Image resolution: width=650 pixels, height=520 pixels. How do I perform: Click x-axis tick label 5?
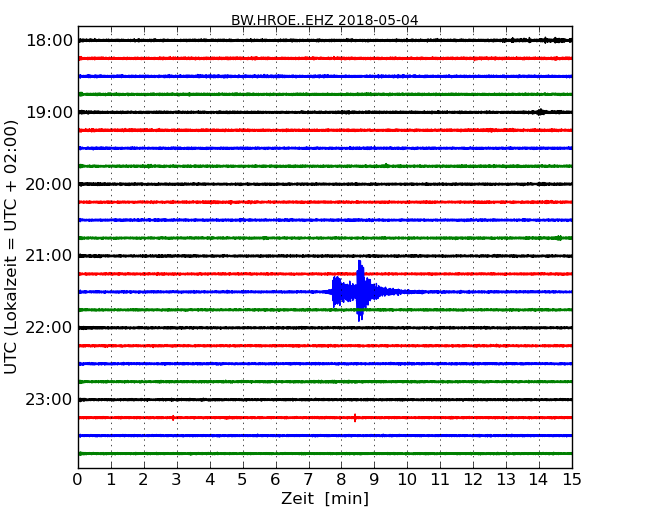[243, 480]
